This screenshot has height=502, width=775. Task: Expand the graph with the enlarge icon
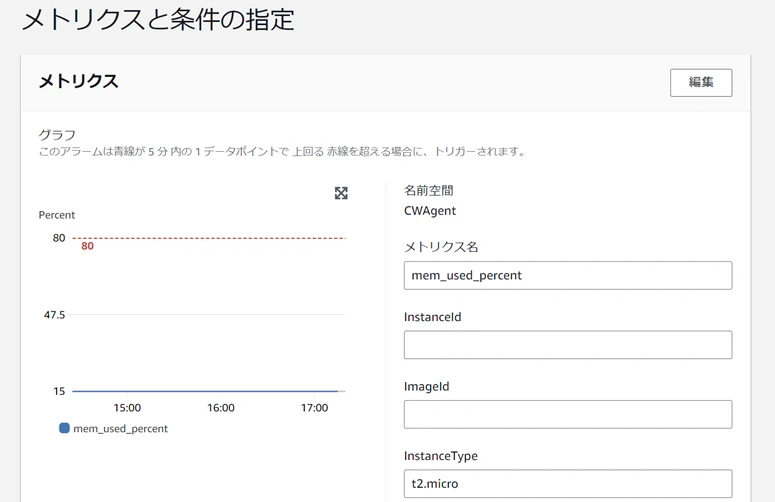[341, 193]
